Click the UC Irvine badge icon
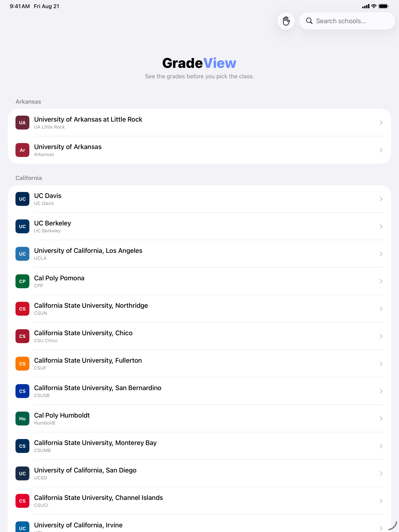The height and width of the screenshot is (532, 399). 22,527
